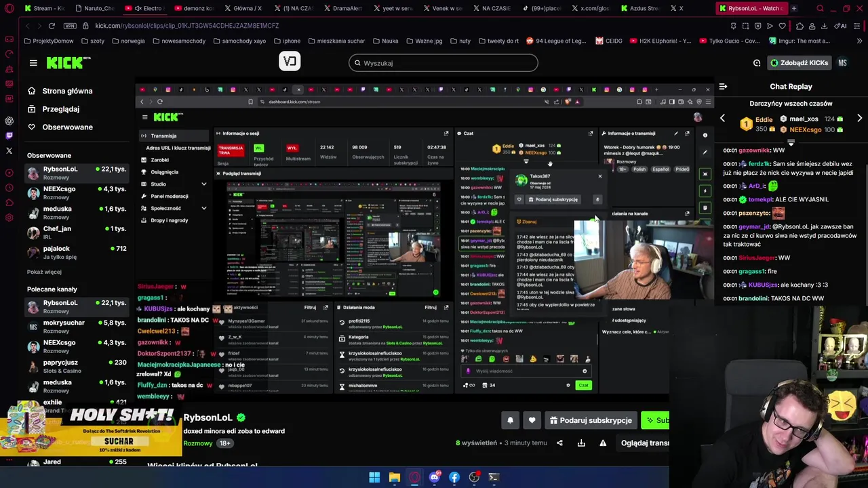Switch to DramaAlert tab
This screenshot has width=868, height=488.
pyautogui.click(x=344, y=8)
